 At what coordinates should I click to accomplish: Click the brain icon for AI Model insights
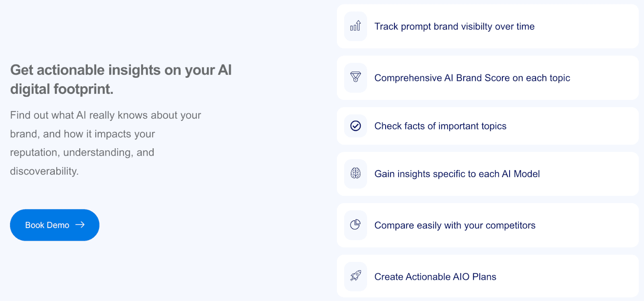[355, 174]
